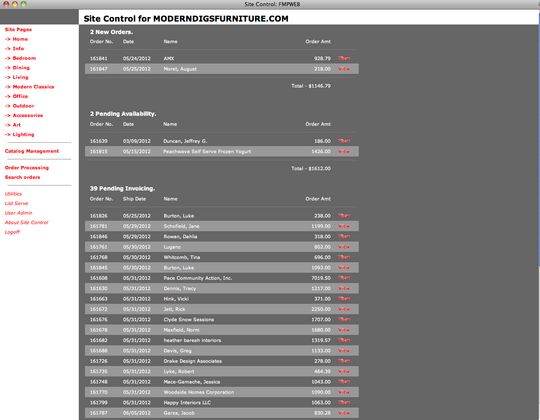Open the Outdoor site page

[20, 106]
